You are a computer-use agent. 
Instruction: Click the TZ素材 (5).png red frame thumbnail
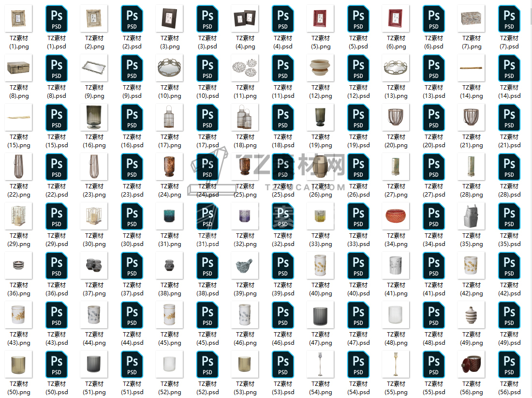[321, 19]
